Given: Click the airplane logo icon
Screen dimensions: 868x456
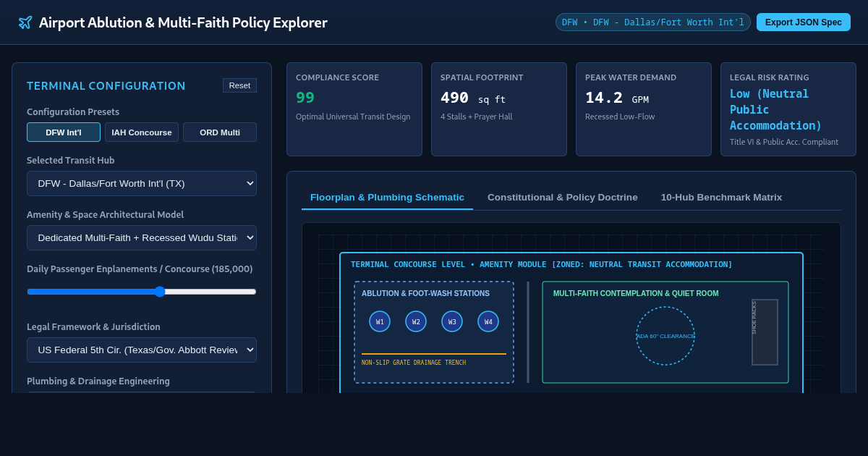Looking at the screenshot, I should point(25,22).
